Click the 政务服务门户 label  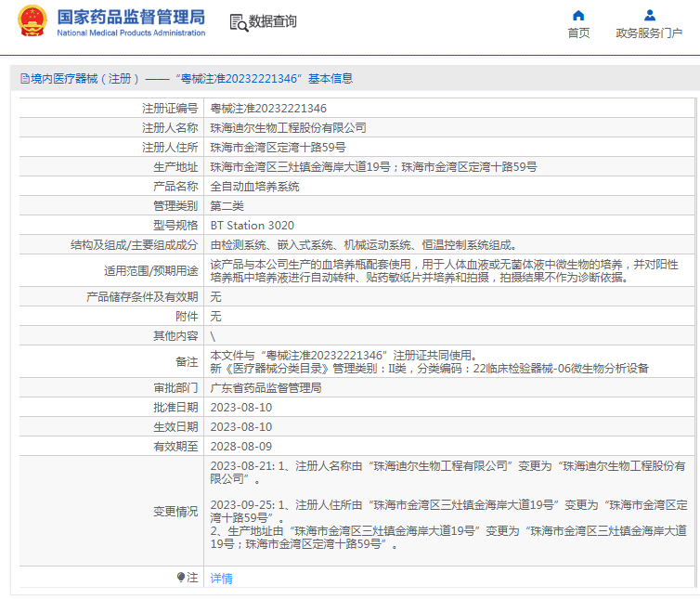pos(649,33)
